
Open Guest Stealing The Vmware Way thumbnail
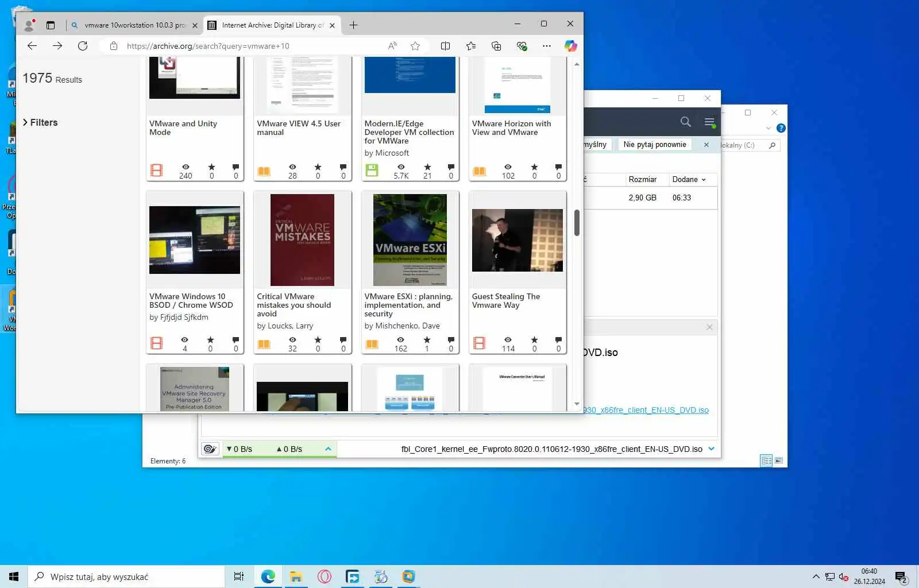(x=518, y=240)
